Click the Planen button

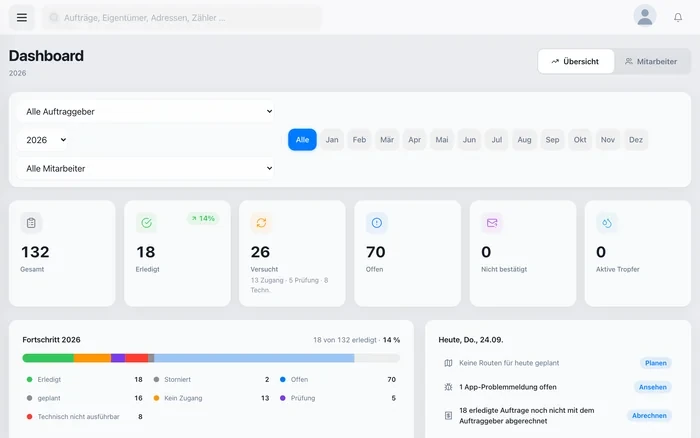tap(655, 363)
